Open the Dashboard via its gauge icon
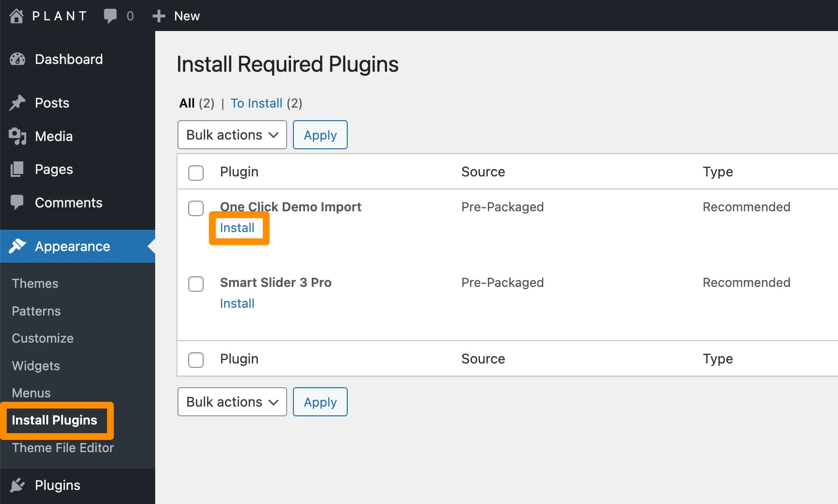 17,59
